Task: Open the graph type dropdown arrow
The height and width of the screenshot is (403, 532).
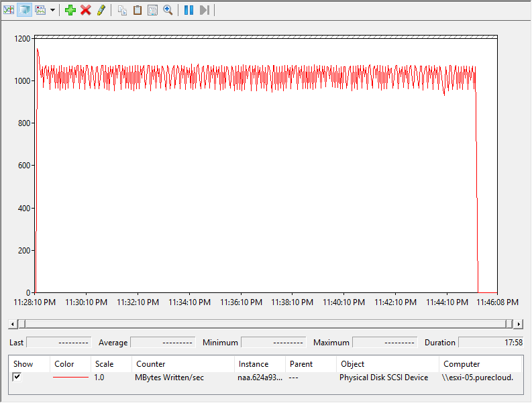Action: click(52, 10)
